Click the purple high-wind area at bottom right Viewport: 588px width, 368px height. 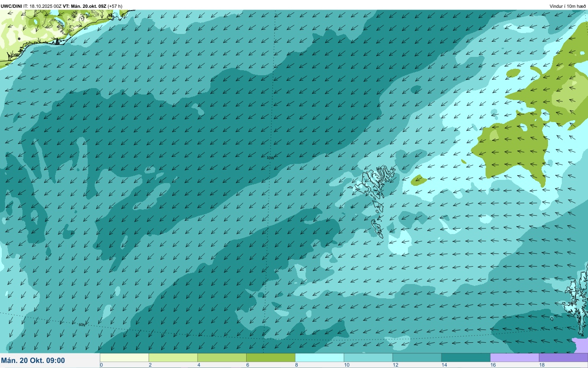[x=580, y=345]
